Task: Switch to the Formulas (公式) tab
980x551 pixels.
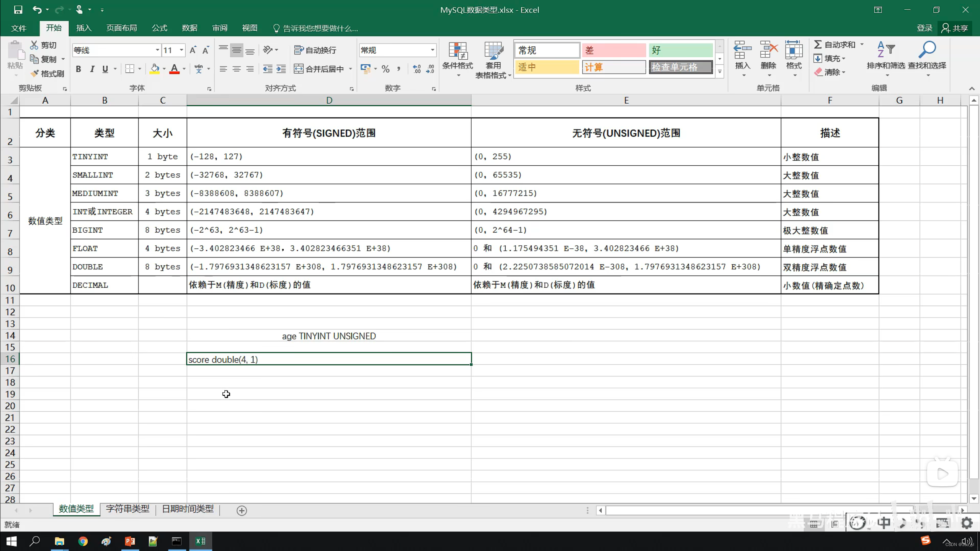Action: point(159,28)
